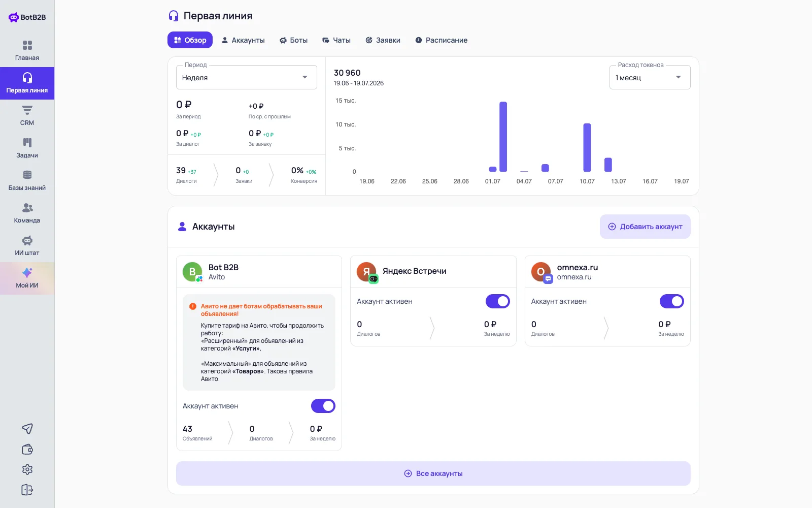
Task: Switch to the Заявки tab
Action: coord(383,40)
